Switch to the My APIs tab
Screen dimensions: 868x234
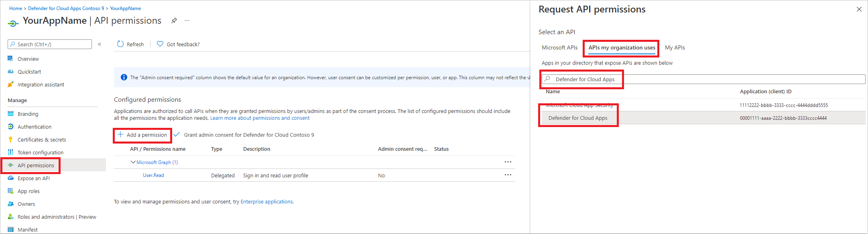(675, 47)
